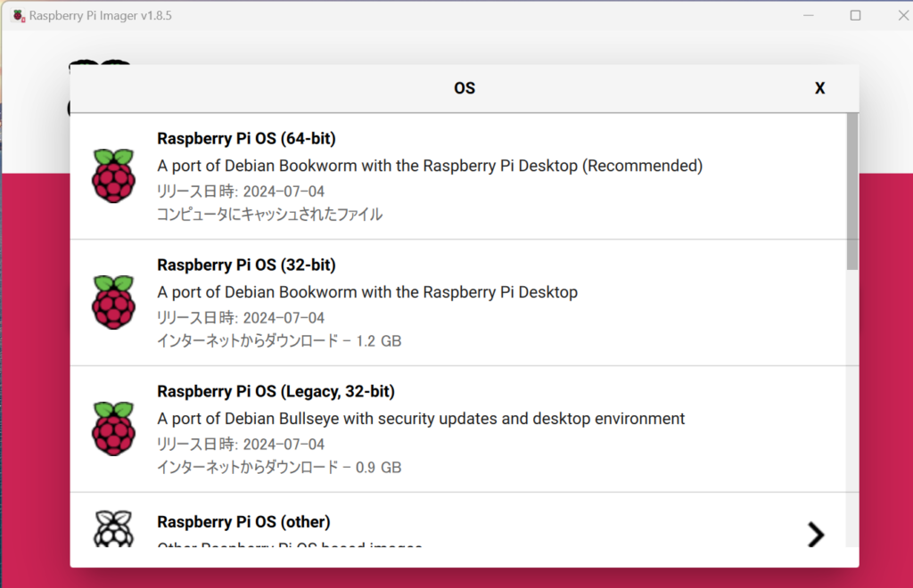Maximize the Raspberry Pi Imager window
The image size is (913, 588).
click(x=855, y=15)
